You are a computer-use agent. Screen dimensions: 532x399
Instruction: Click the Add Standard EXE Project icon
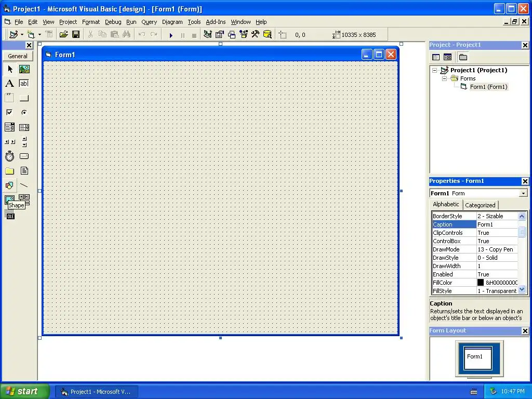coord(14,34)
